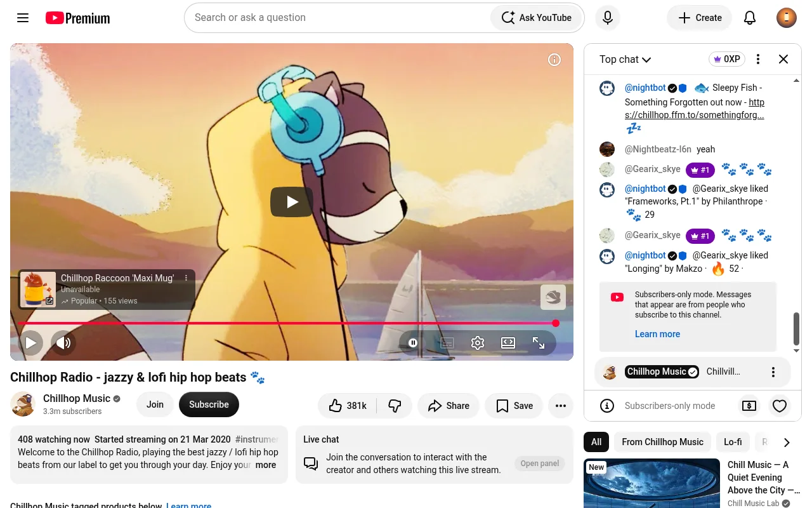Click the Join membership button
Screen dimensions: 812x508
155,404
